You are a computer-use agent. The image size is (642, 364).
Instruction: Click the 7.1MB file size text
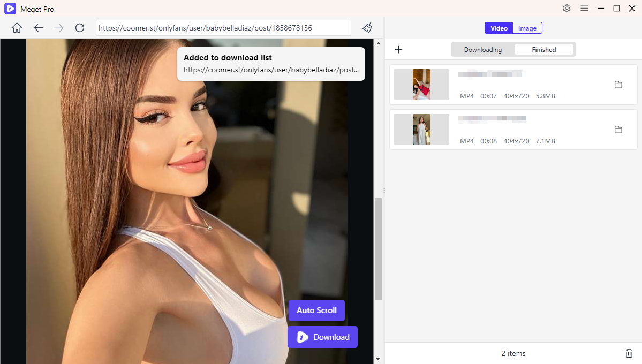point(546,141)
